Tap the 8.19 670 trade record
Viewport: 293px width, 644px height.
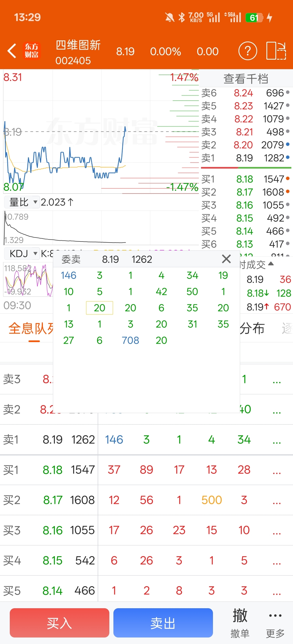point(269,307)
